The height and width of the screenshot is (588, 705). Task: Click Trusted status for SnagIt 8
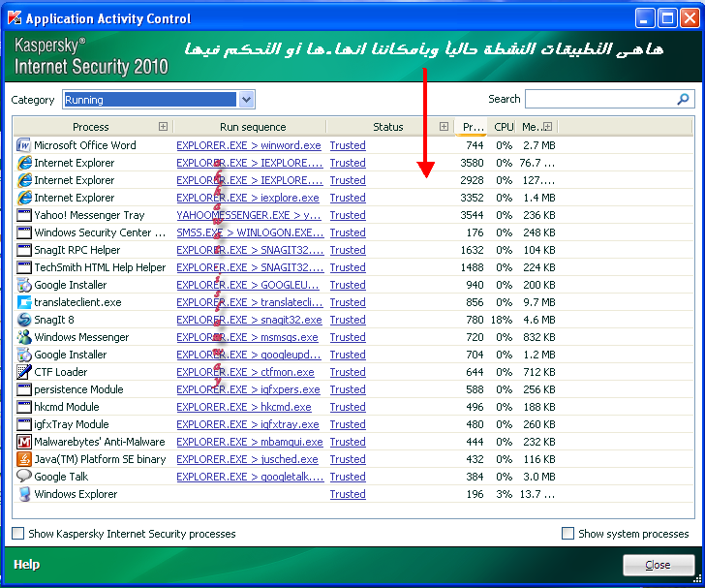click(x=348, y=320)
